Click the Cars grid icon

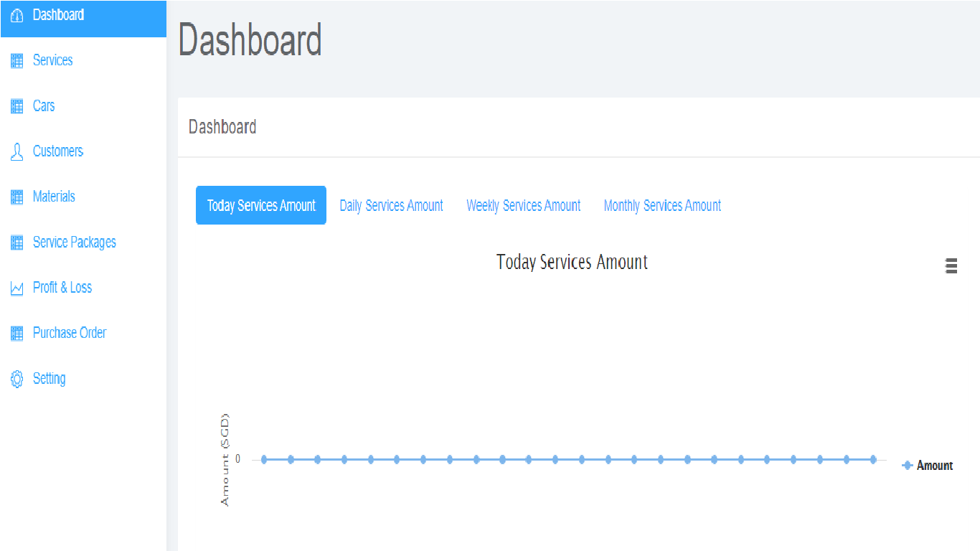[x=17, y=107]
